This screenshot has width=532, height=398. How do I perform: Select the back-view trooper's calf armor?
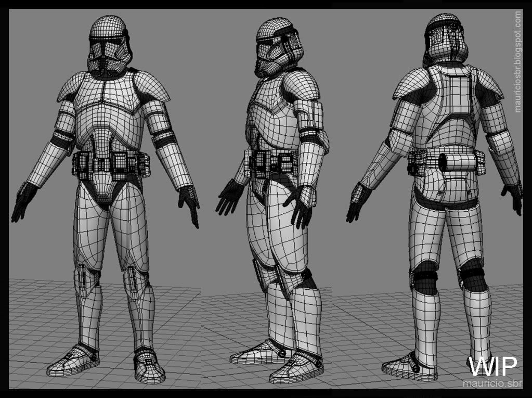click(x=476, y=317)
